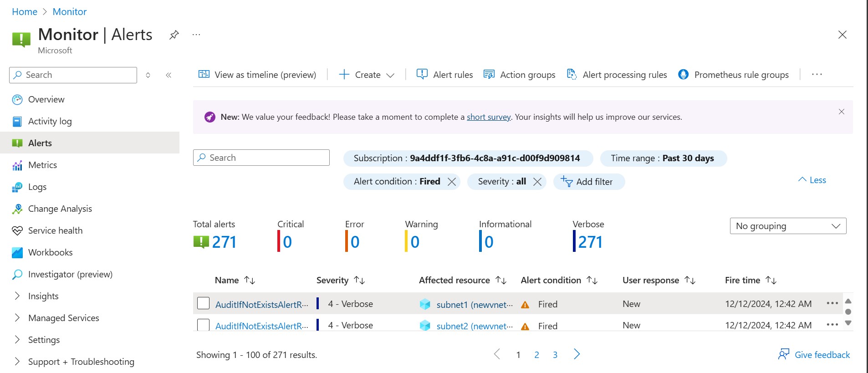Collapse the left navigation sidebar
868x373 pixels.
[168, 75]
